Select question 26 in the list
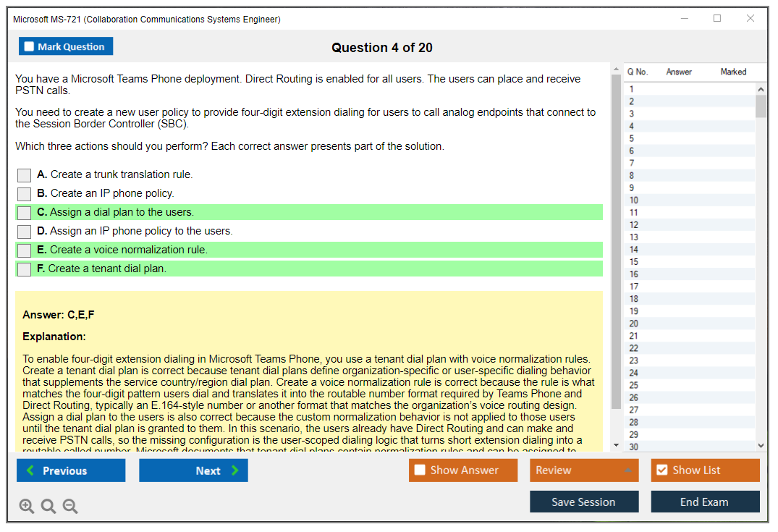Screen dimensions: 778x532 [x=690, y=398]
